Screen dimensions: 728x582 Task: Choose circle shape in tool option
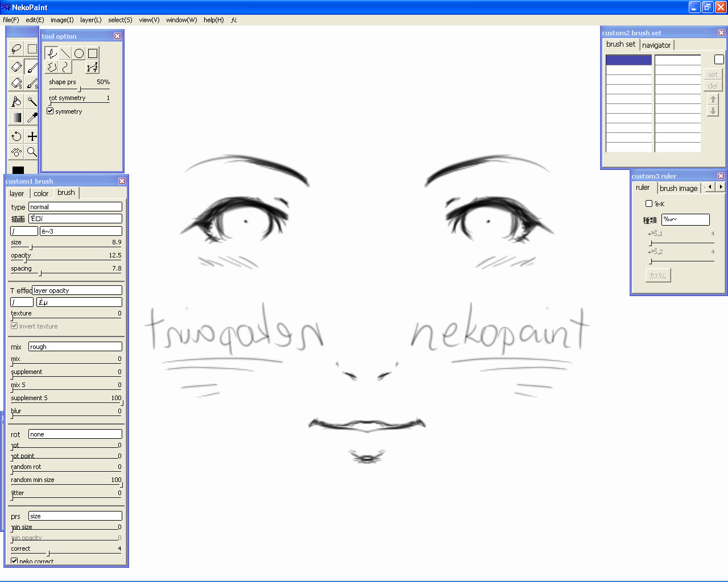(x=79, y=53)
